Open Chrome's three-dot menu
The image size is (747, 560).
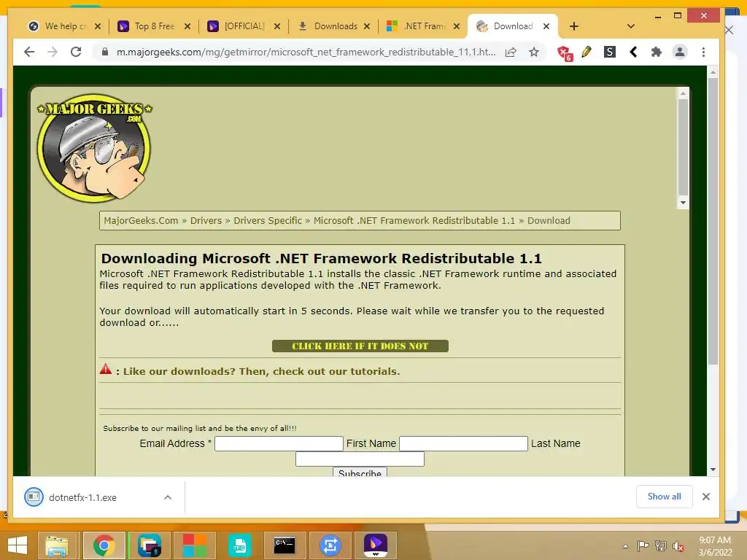click(x=704, y=52)
